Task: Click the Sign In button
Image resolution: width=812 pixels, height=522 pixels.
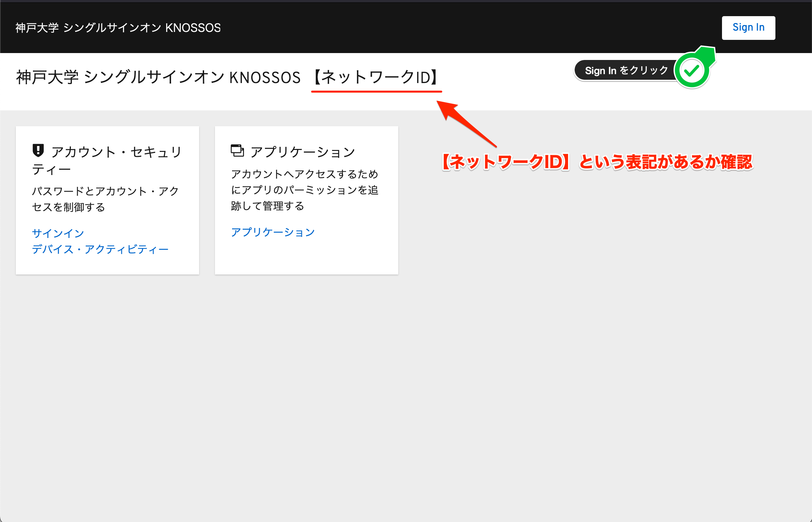Action: pos(748,28)
